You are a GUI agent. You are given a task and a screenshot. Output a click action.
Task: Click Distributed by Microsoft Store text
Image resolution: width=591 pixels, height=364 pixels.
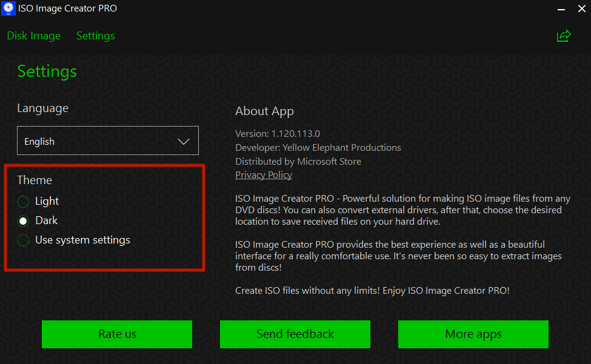point(298,162)
